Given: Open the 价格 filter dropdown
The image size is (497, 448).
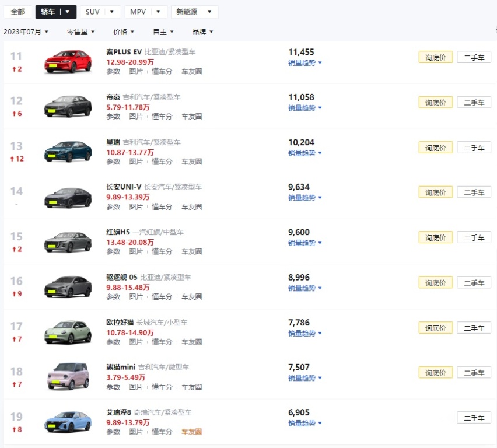Looking at the screenshot, I should [124, 32].
